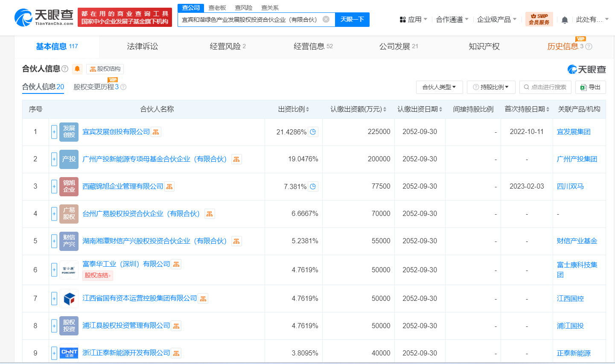Expand row 6 富泰华工业
The image size is (615, 364).
(x=54, y=270)
